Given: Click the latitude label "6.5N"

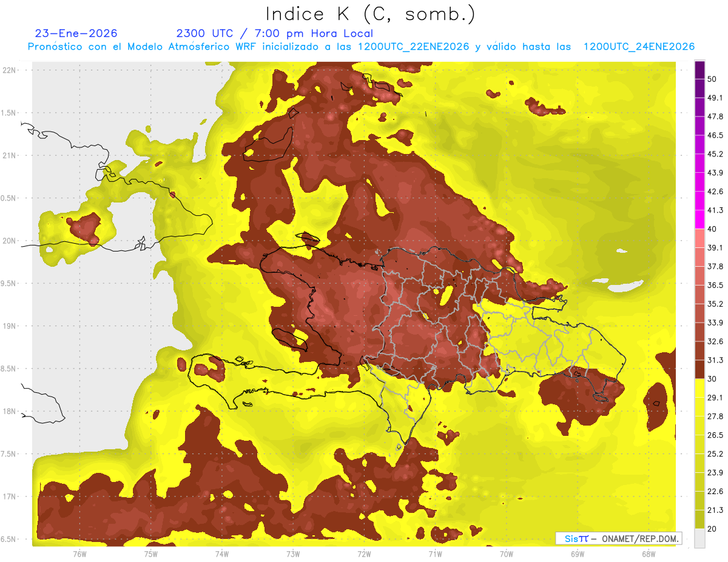Looking at the screenshot, I should click(8, 540).
